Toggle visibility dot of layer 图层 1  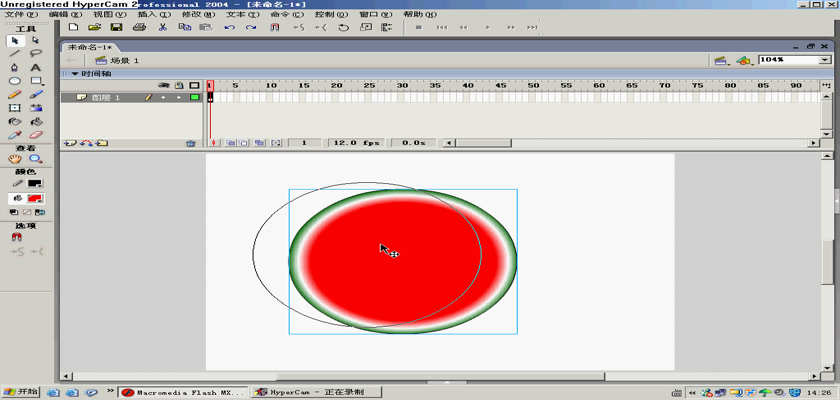(x=164, y=97)
